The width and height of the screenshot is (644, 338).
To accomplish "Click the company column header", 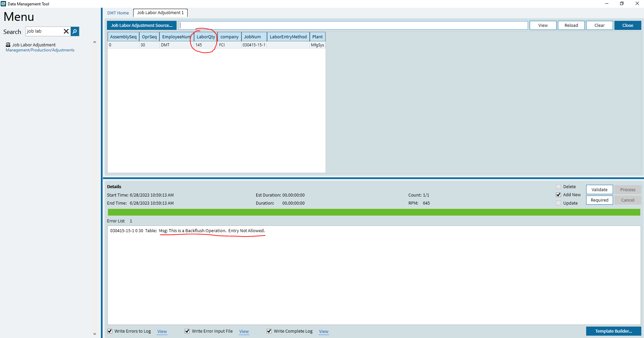I will tap(229, 37).
